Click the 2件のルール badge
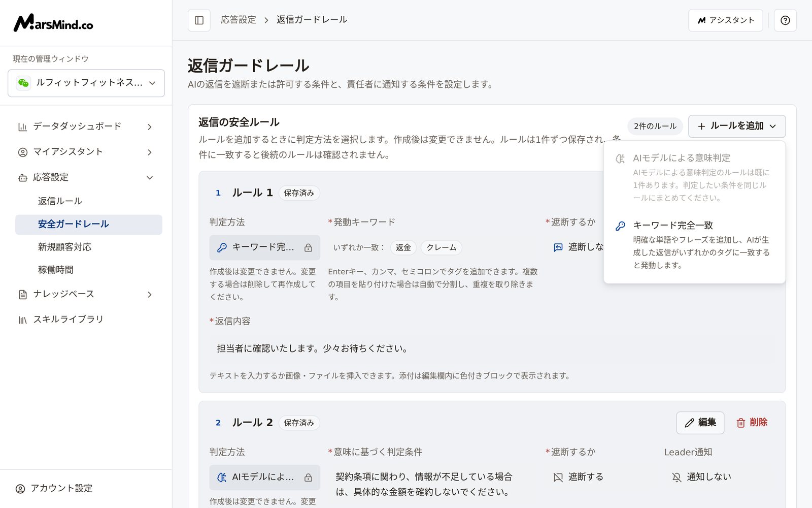The height and width of the screenshot is (508, 812). click(655, 126)
